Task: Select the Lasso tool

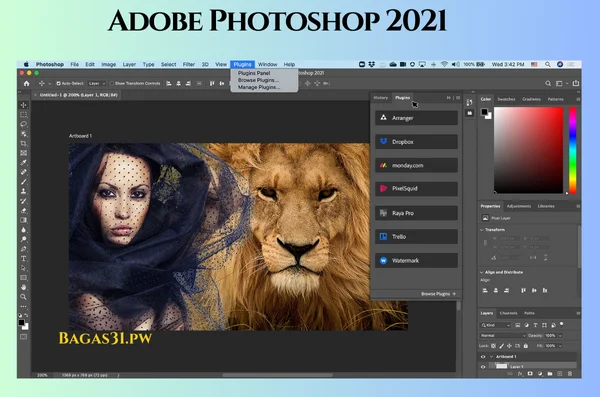Action: [x=24, y=124]
